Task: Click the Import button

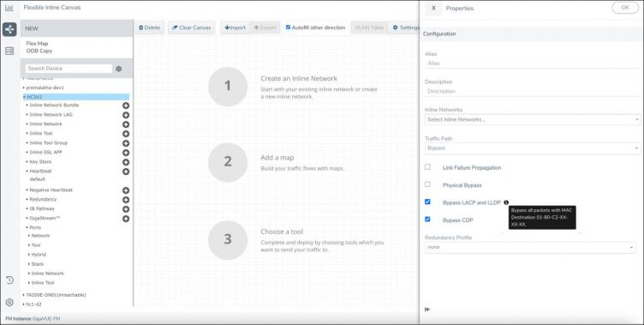Action: point(235,27)
